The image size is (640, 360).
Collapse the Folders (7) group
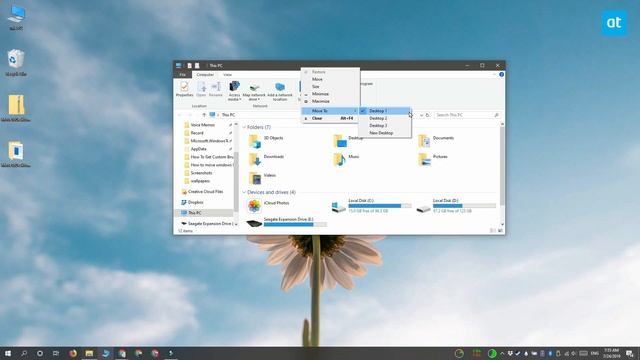[244, 127]
